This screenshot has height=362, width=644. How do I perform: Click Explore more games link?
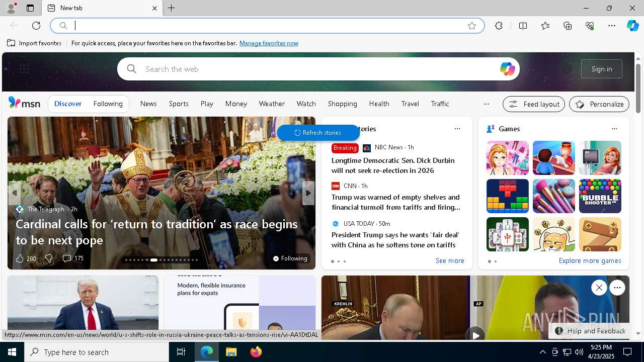pyautogui.click(x=590, y=260)
